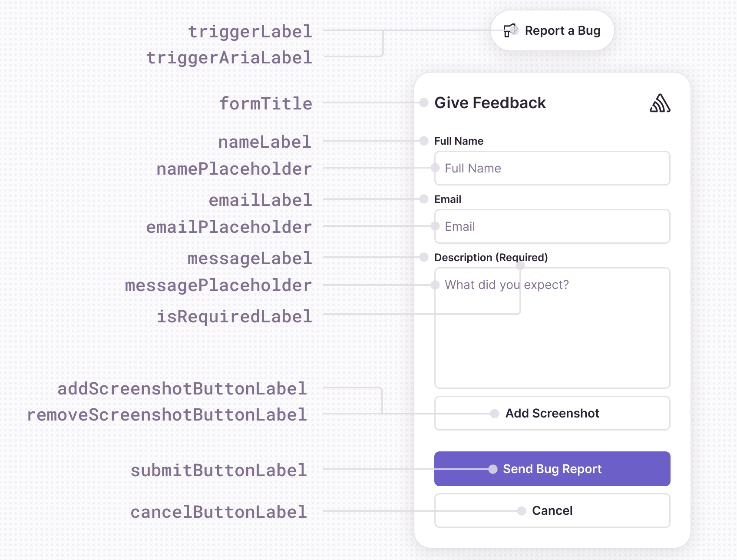This screenshot has height=560, width=737.
Task: Click the formTitle annotation label
Action: coord(266,103)
